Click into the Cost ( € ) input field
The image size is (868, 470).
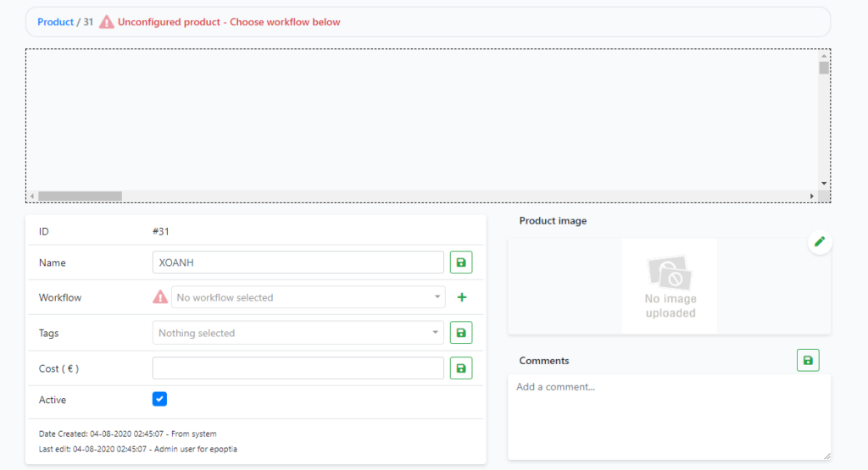pos(298,368)
